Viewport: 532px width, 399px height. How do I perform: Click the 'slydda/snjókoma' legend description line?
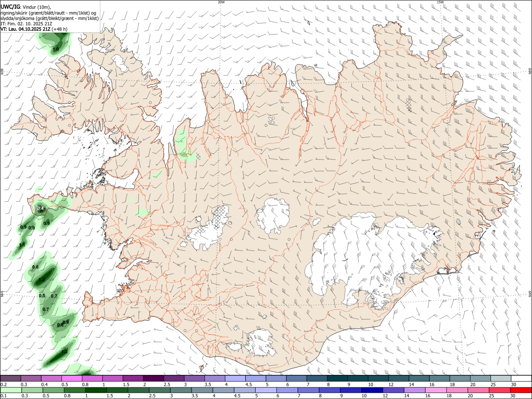point(49,18)
